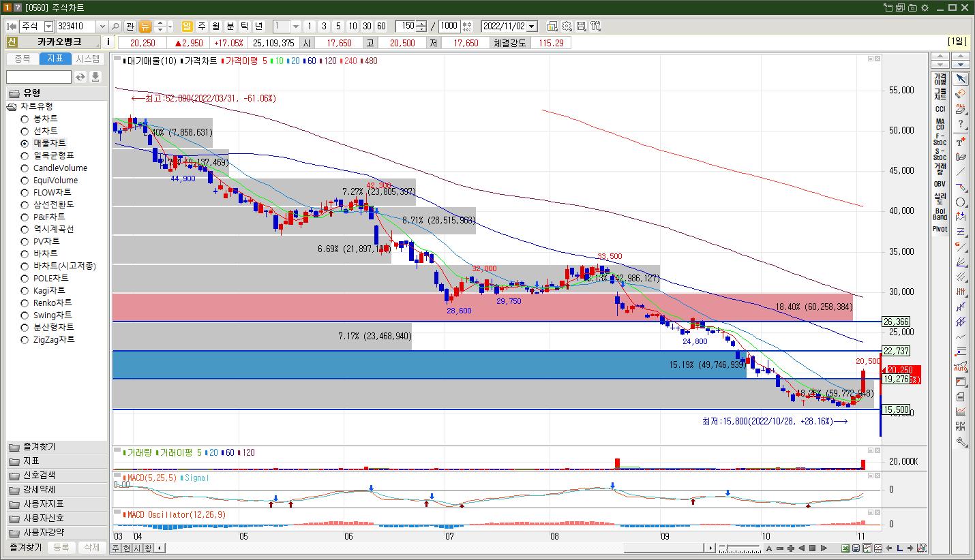Screen dimensions: 975x560
Task: Click the play backward triangle icon
Action: click(801, 548)
